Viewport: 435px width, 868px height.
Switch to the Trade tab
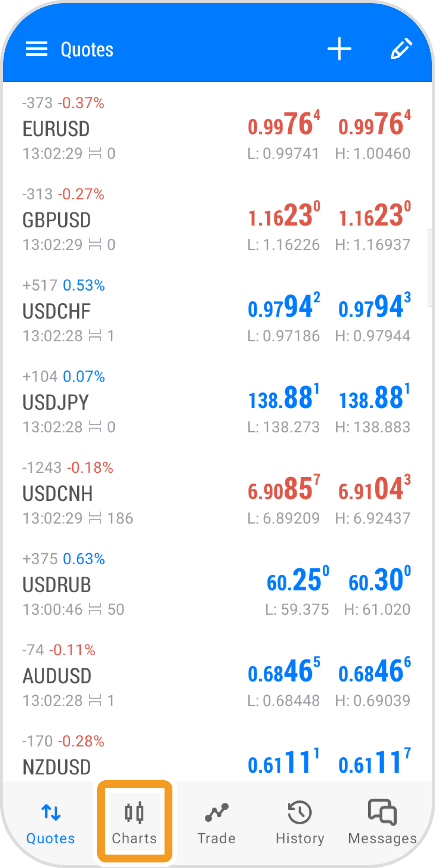click(x=216, y=821)
